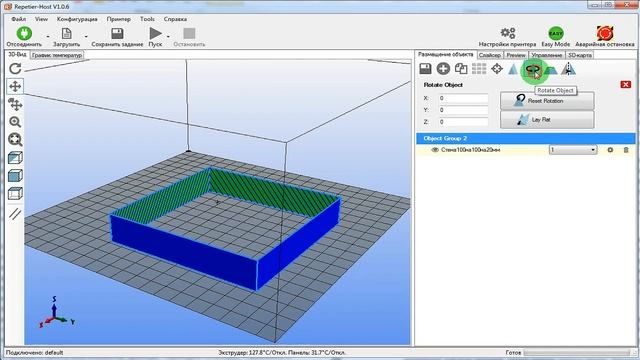This screenshot has height=360, width=640.
Task: Click the Готов progress bar
Action: click(x=577, y=352)
